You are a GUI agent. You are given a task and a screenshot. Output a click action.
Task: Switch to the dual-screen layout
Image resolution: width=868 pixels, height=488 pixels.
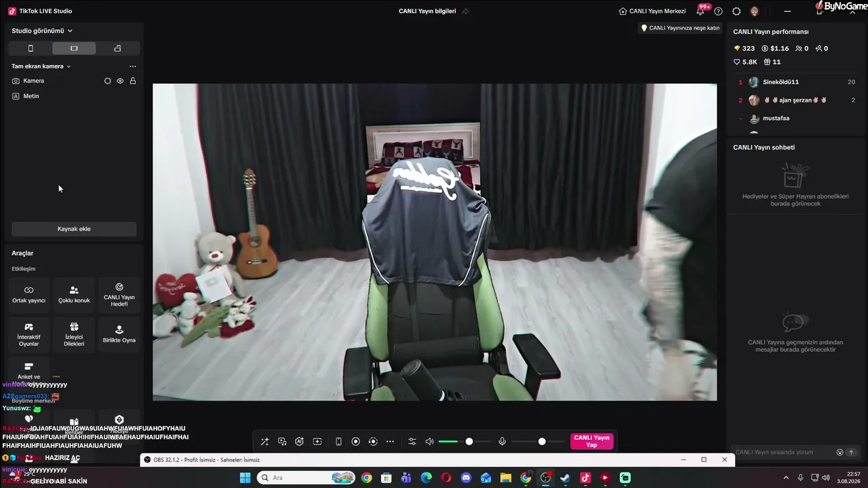click(117, 48)
